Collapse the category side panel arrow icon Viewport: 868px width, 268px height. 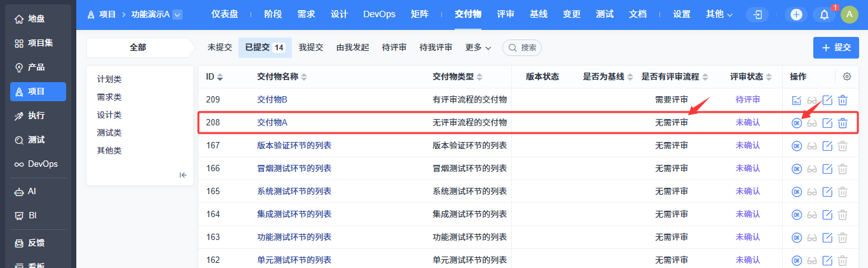pyautogui.click(x=183, y=175)
